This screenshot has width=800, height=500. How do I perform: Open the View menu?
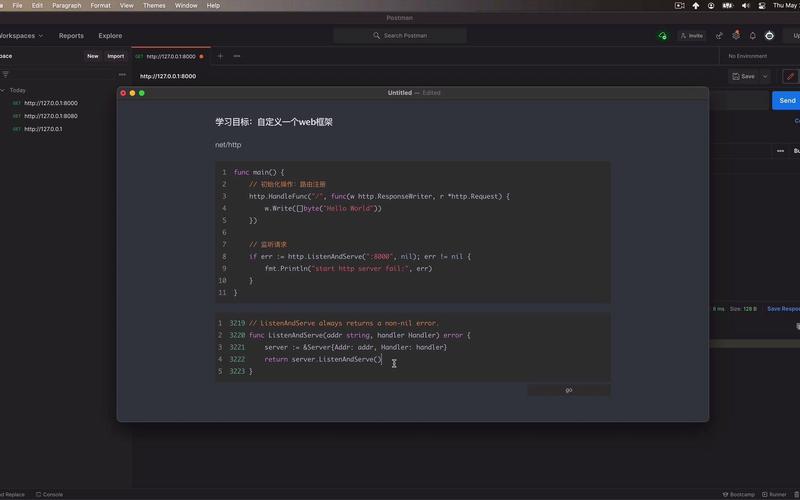pos(127,6)
